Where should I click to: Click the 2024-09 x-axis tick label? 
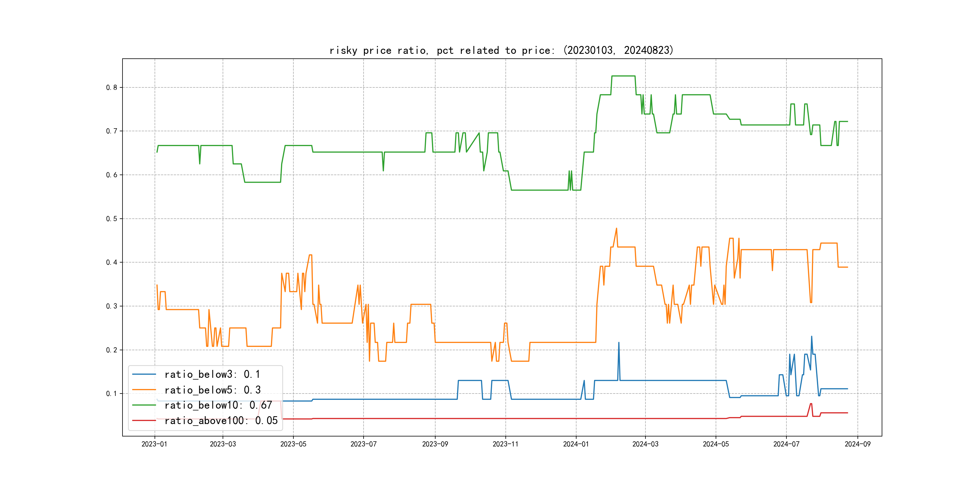[857, 444]
